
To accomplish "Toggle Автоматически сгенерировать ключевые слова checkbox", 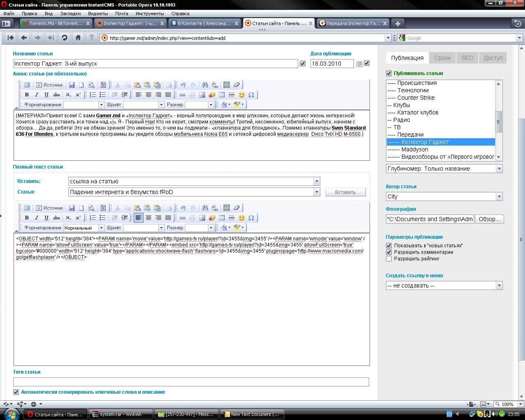I will [x=16, y=392].
